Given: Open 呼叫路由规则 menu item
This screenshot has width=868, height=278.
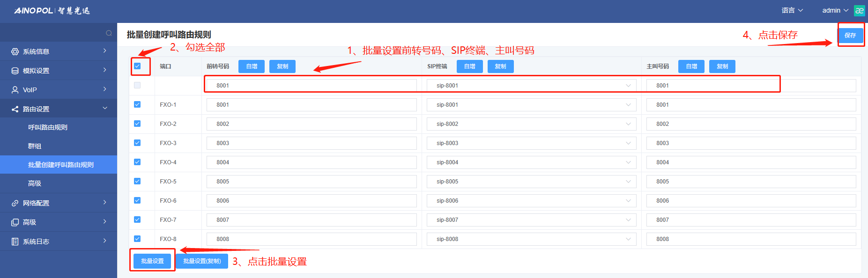Looking at the screenshot, I should coord(48,127).
